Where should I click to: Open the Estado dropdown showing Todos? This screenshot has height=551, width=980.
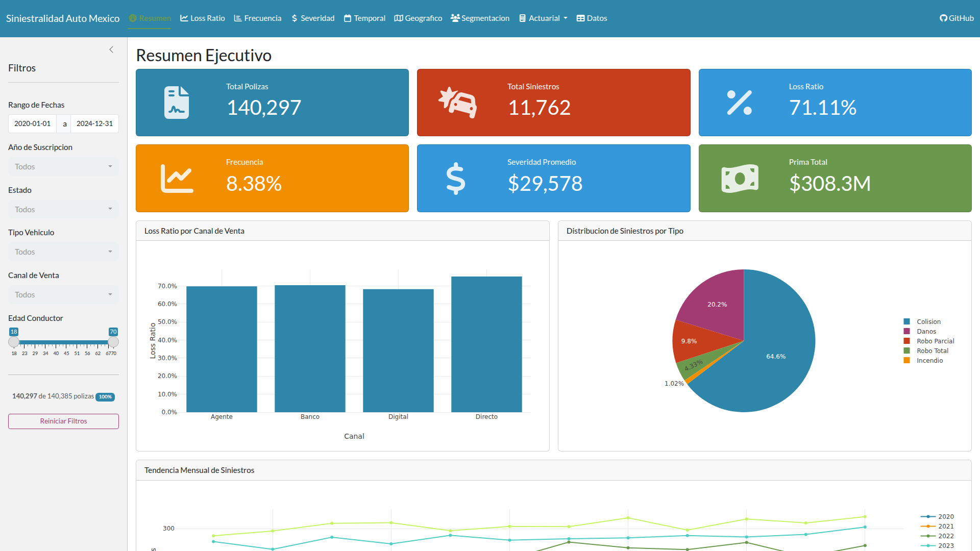click(63, 209)
